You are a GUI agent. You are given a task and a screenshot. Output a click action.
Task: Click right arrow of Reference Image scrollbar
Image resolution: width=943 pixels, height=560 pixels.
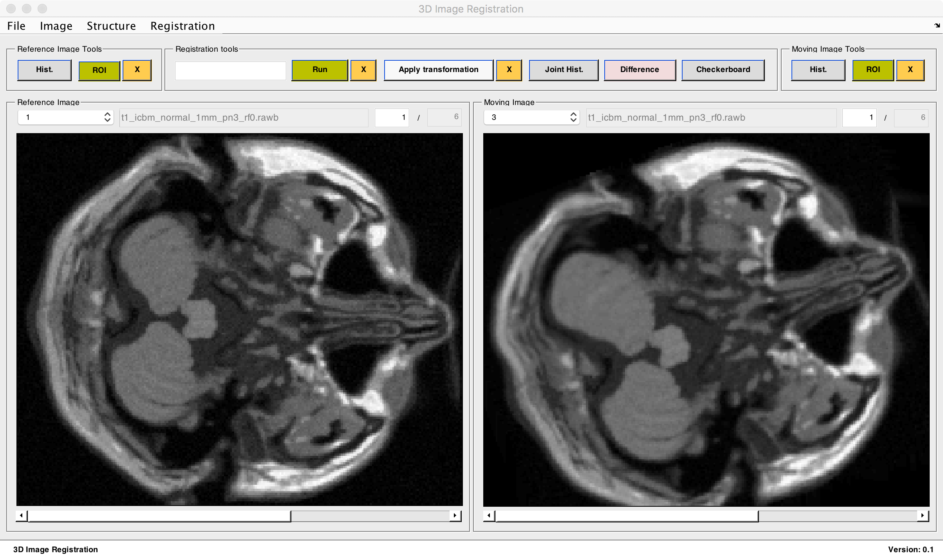(455, 515)
